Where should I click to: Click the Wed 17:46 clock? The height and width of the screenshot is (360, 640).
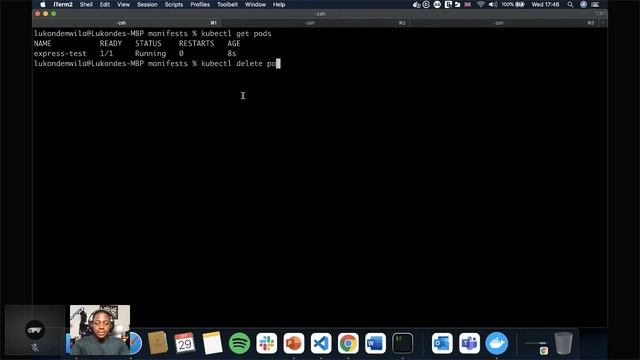click(545, 4)
